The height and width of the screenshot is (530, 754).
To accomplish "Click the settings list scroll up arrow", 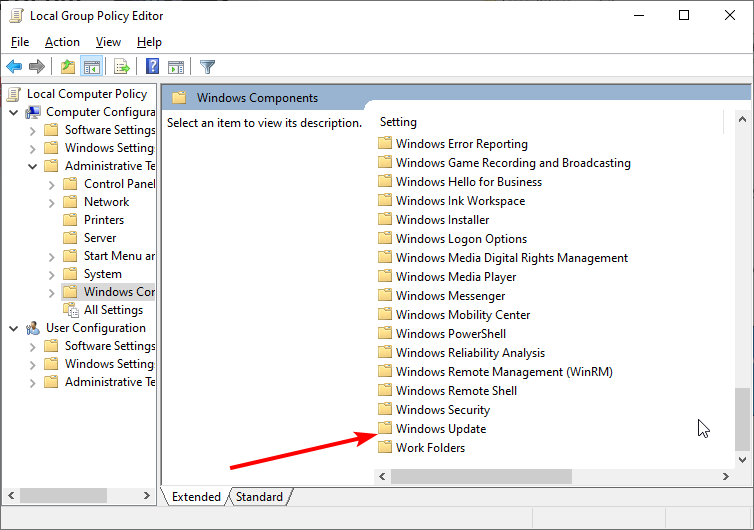I will click(742, 119).
